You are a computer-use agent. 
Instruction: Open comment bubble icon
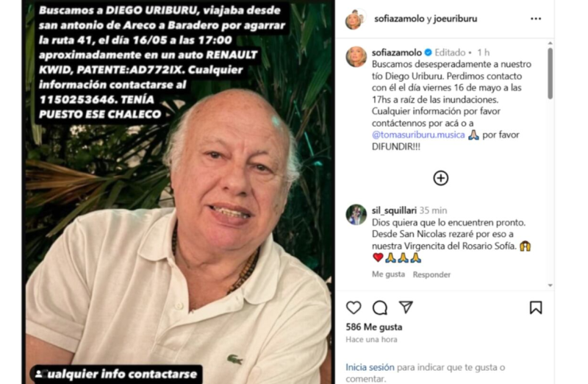380,307
